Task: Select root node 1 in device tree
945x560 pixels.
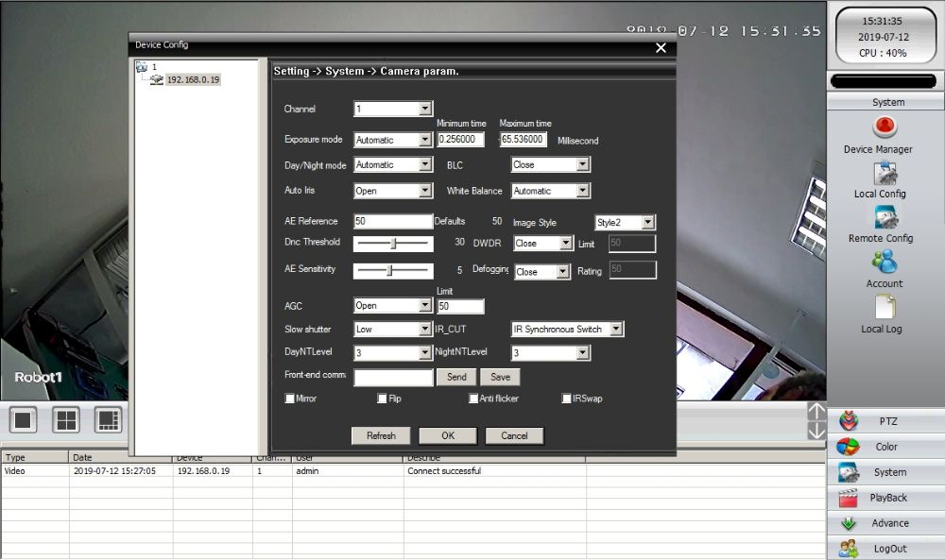Action: tap(154, 67)
